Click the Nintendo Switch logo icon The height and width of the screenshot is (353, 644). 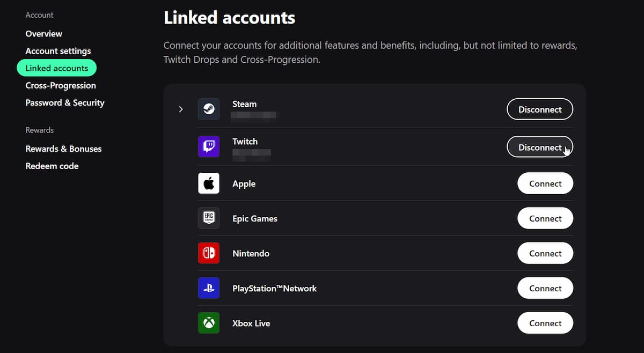point(208,253)
